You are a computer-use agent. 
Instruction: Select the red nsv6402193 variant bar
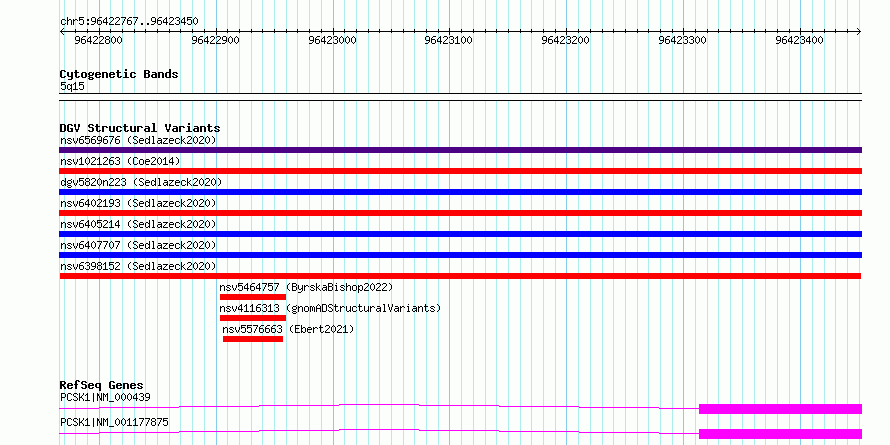pos(460,213)
